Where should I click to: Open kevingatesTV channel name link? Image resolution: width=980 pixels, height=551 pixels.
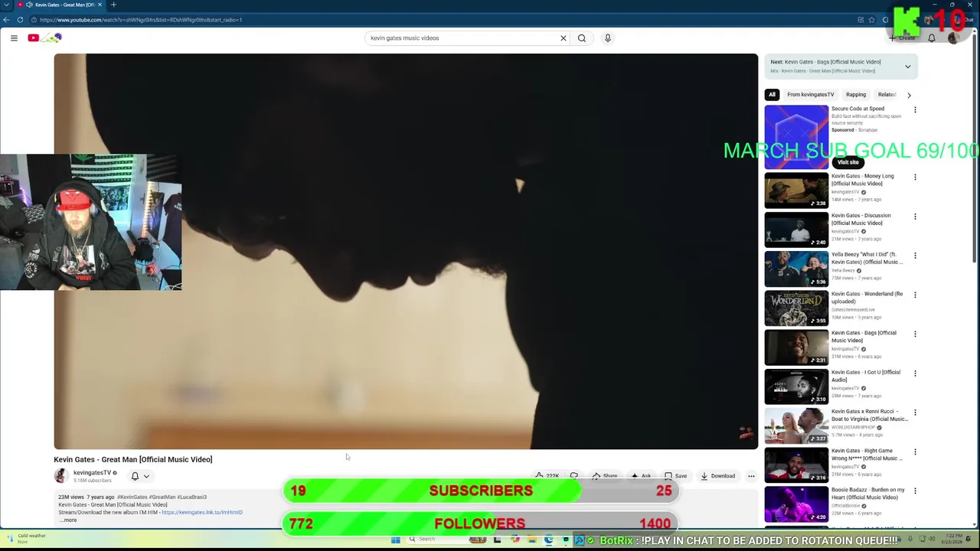tap(92, 473)
